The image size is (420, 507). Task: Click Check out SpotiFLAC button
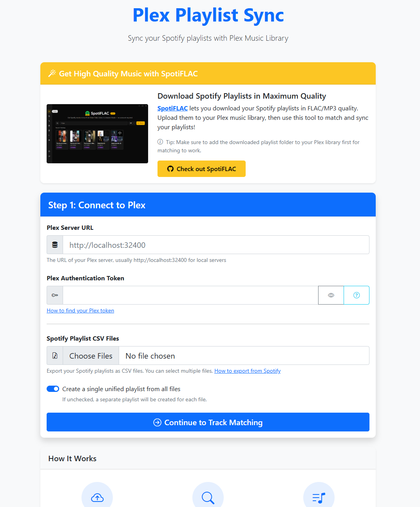pos(201,169)
